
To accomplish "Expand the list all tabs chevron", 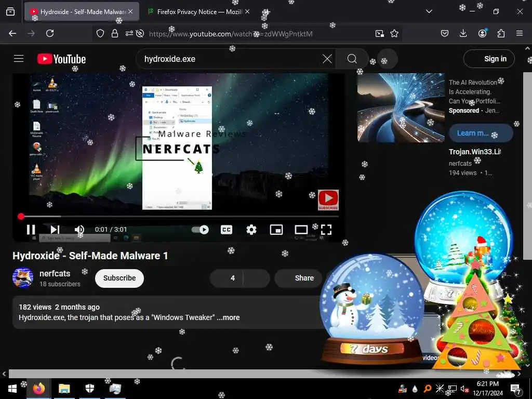I will point(429,11).
